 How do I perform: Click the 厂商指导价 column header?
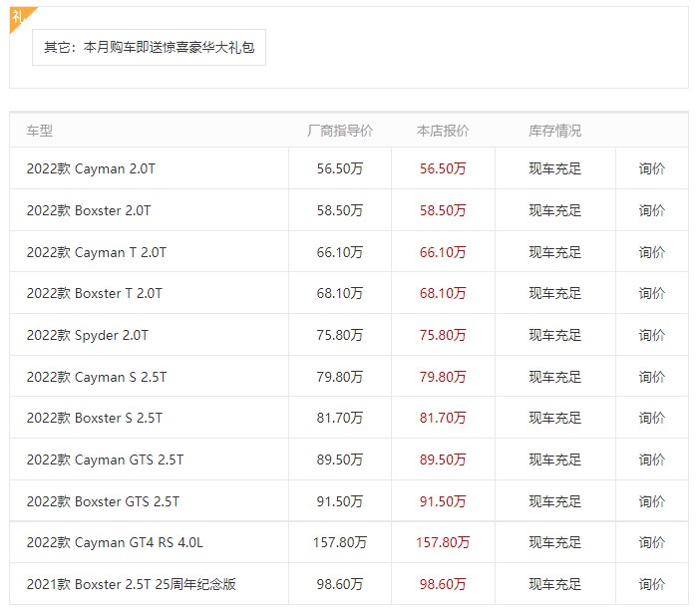tap(340, 131)
